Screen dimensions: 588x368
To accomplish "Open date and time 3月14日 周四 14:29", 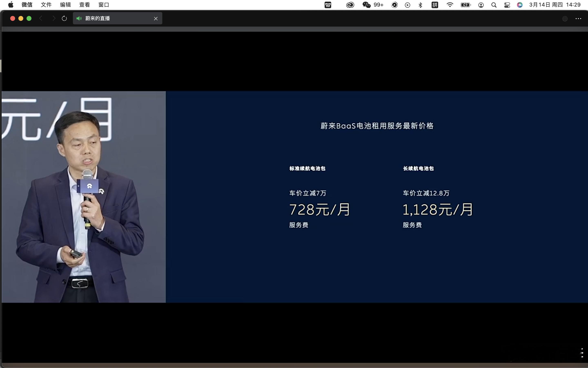I will (x=555, y=5).
